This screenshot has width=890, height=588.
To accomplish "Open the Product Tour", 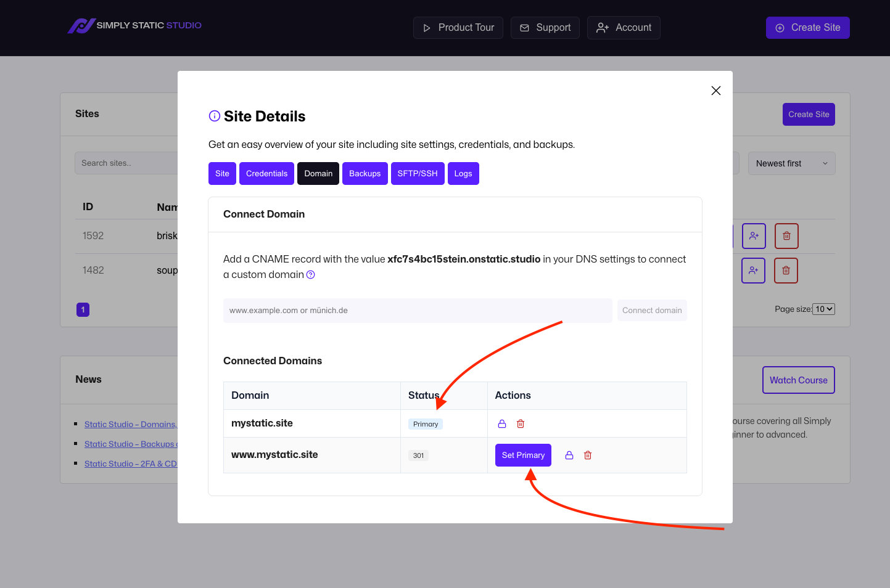I will point(458,28).
